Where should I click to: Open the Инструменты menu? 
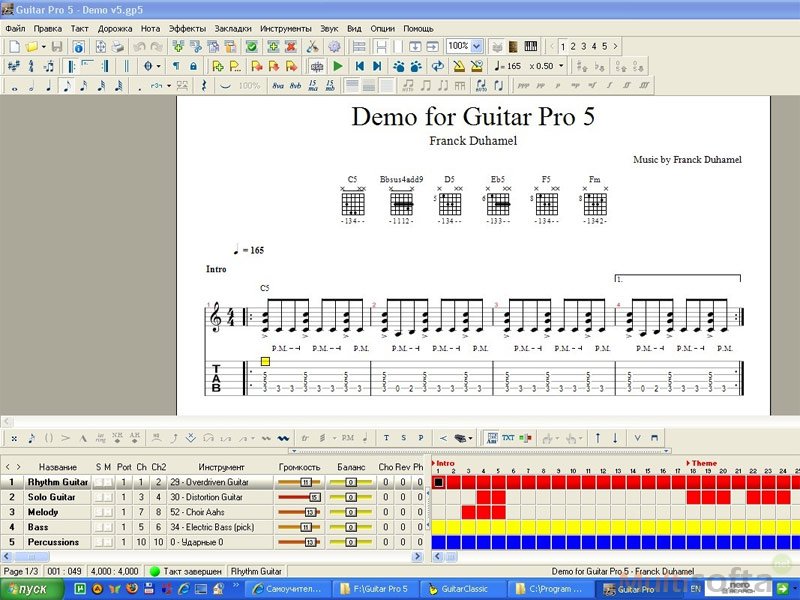pyautogui.click(x=285, y=29)
